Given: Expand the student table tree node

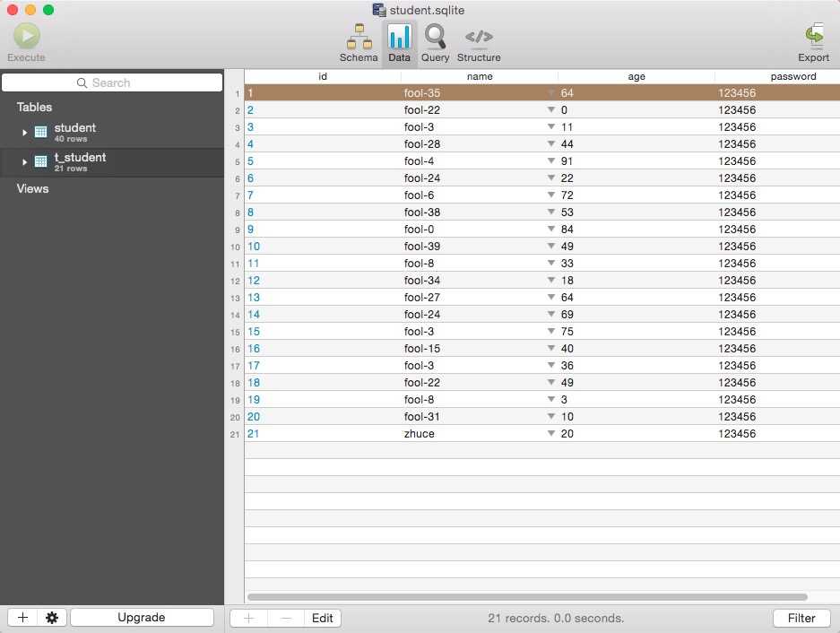Looking at the screenshot, I should point(24,133).
